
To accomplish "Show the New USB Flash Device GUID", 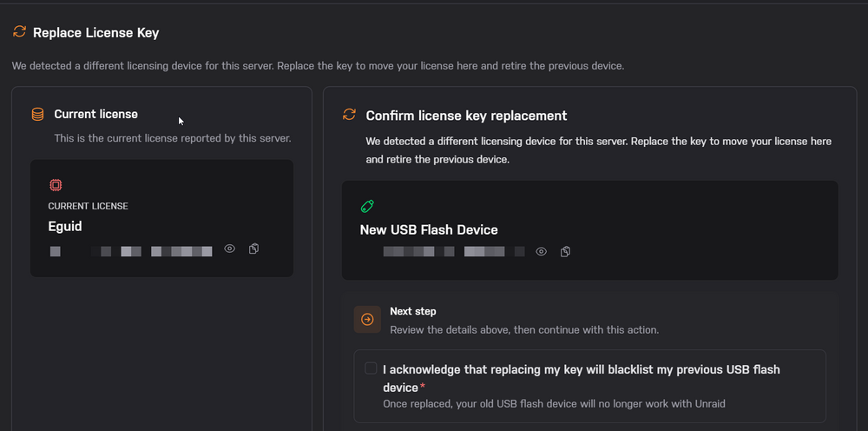I will point(542,251).
